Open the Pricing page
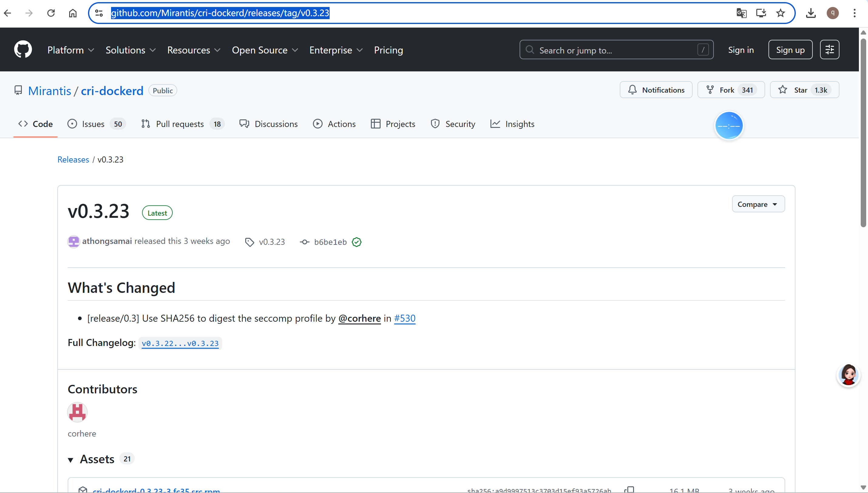 [388, 50]
